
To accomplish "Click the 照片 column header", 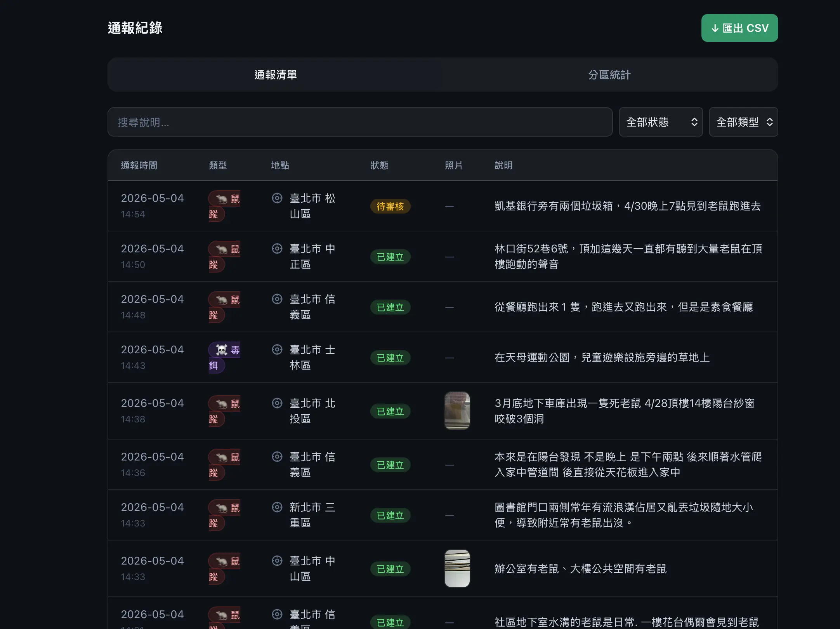I will coord(454,165).
